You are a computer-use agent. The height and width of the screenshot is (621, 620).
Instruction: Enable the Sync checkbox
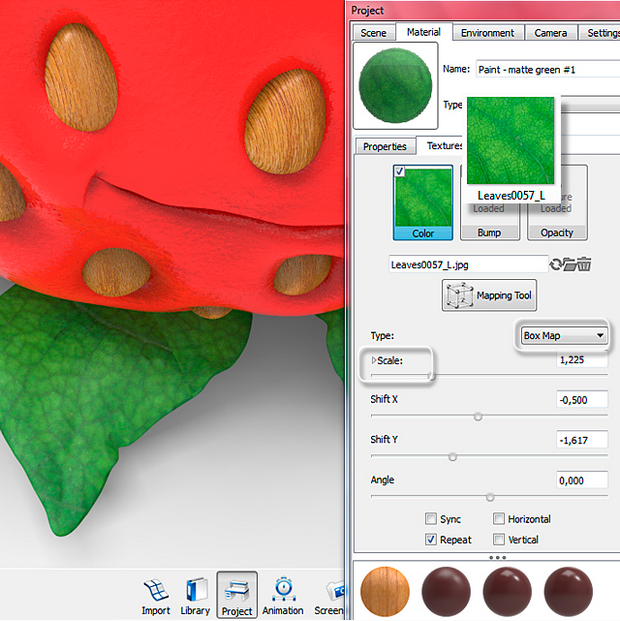[x=431, y=518]
